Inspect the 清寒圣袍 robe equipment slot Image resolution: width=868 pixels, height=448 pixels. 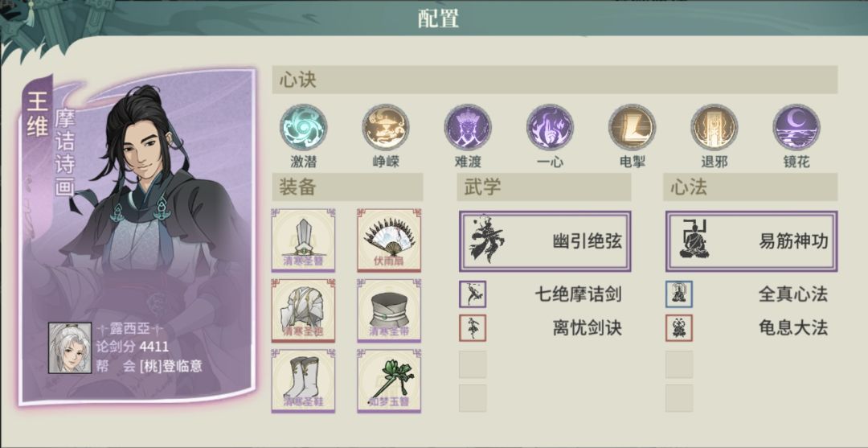pyautogui.click(x=303, y=310)
